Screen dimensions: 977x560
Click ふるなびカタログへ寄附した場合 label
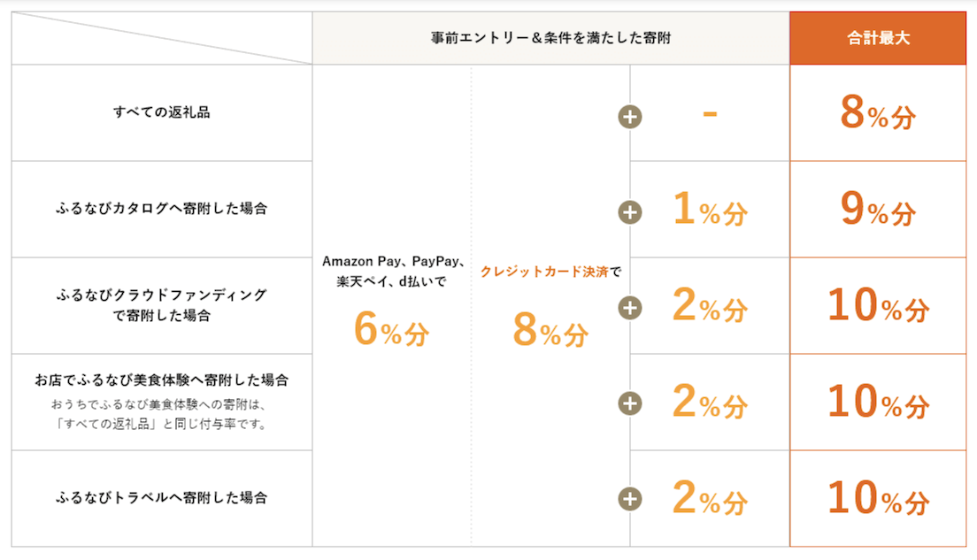tap(161, 209)
